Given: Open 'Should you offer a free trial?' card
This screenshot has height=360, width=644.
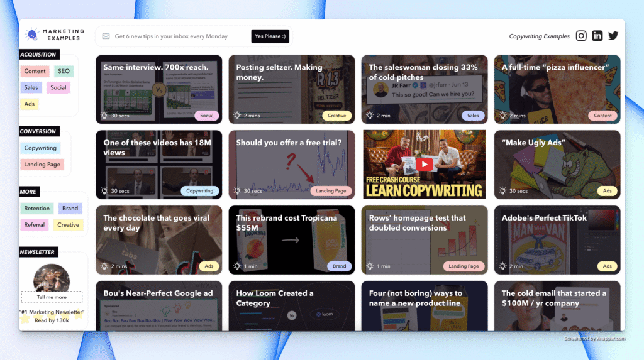Looking at the screenshot, I should point(292,165).
